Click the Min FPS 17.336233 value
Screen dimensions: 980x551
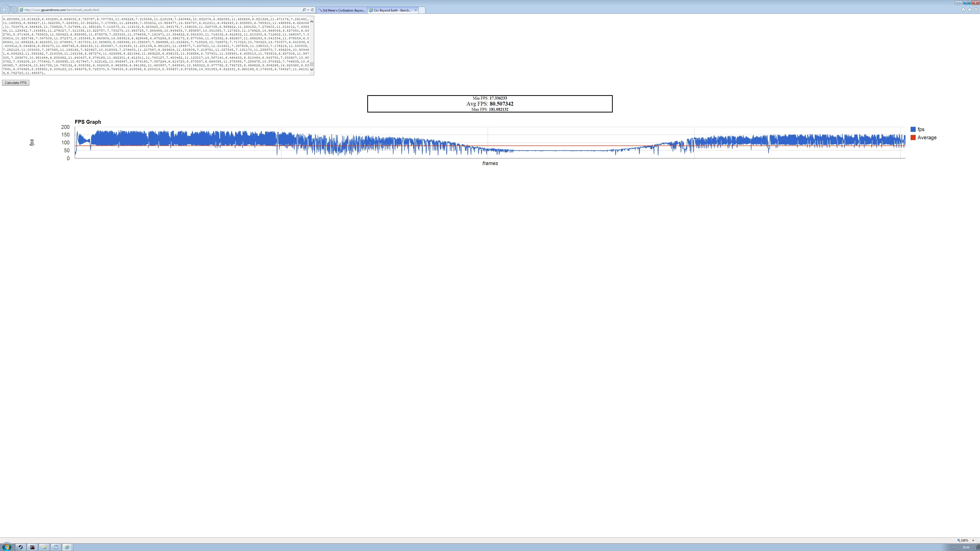pos(498,98)
